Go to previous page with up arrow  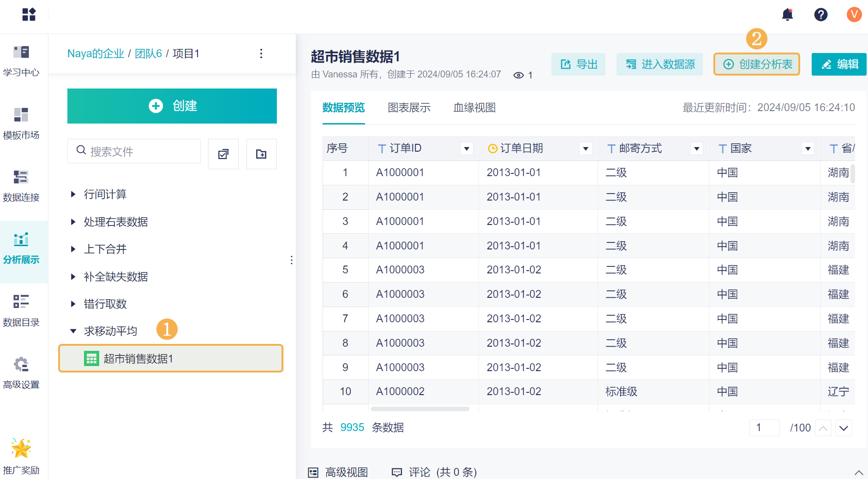pos(823,428)
